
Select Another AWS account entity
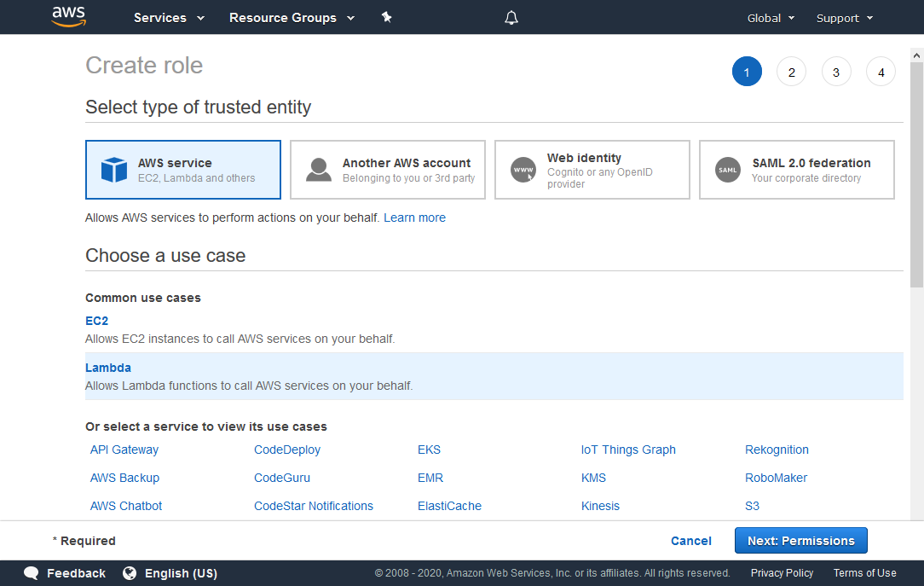click(388, 170)
